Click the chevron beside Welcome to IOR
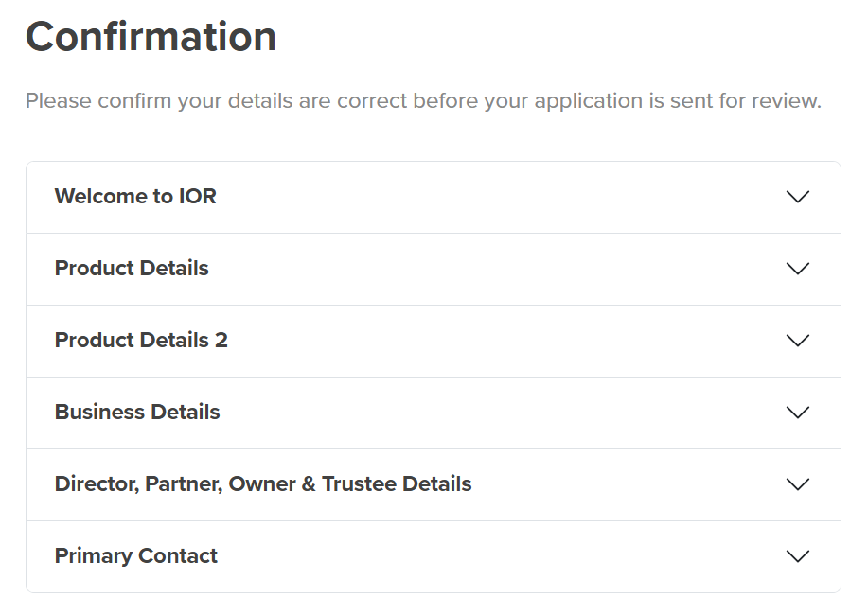The width and height of the screenshot is (868, 615). pyautogui.click(x=798, y=197)
